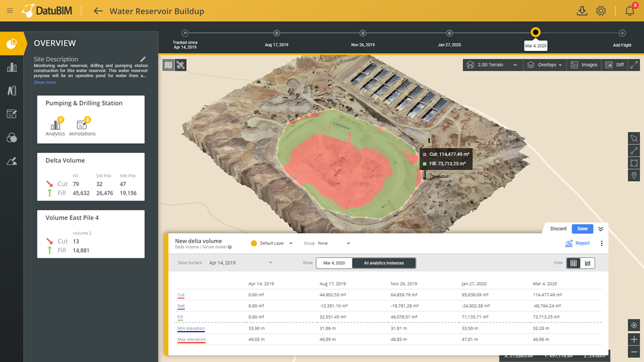This screenshot has width=644, height=362.
Task: Toggle the Min elevation row series
Action: (191, 328)
